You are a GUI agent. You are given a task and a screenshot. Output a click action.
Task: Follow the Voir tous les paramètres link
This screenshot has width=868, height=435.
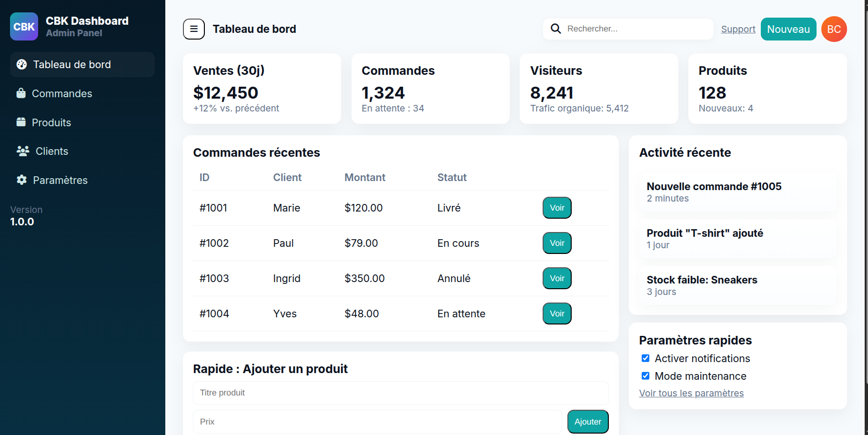tap(691, 393)
